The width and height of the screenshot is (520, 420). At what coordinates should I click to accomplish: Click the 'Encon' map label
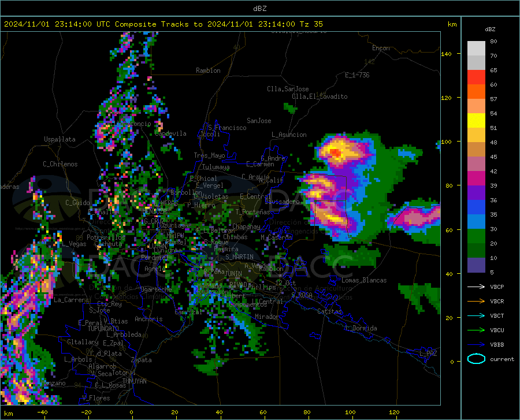tap(381, 48)
